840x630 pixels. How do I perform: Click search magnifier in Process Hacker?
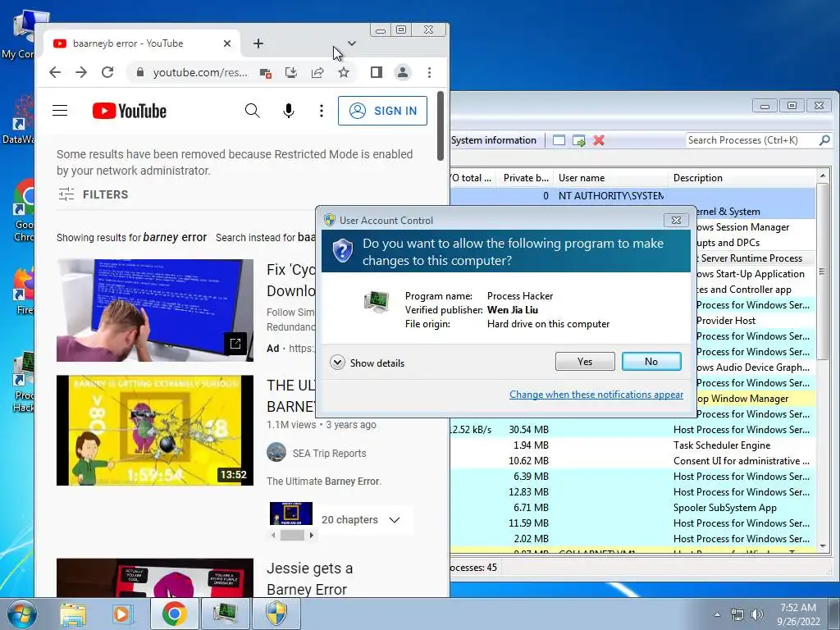click(824, 140)
